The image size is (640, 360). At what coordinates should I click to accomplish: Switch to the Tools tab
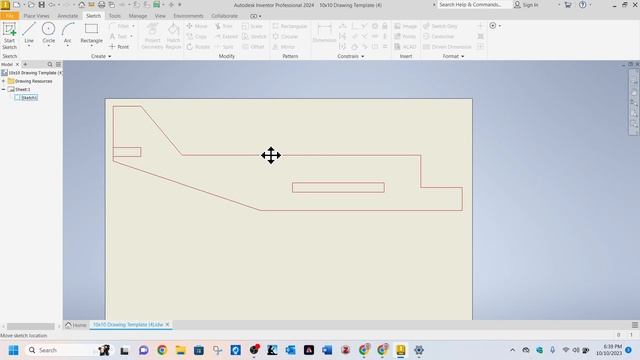115,16
